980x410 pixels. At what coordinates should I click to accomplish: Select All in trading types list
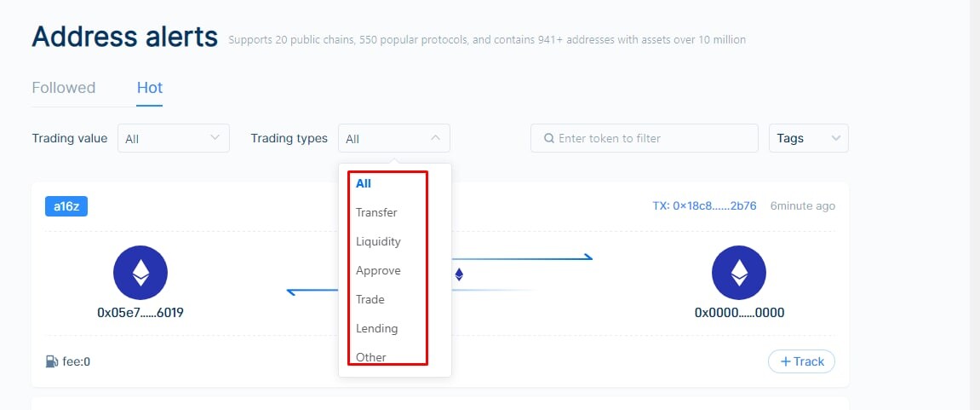[x=363, y=183]
